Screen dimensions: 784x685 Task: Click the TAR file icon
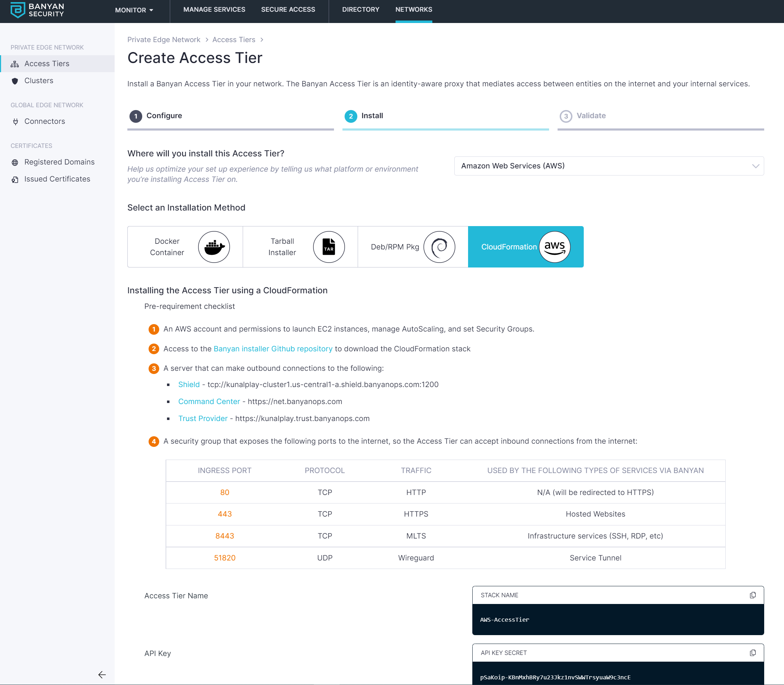point(329,247)
